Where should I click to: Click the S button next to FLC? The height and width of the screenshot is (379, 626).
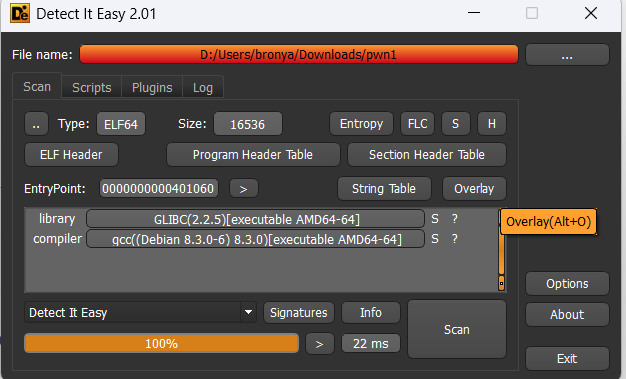click(x=456, y=124)
